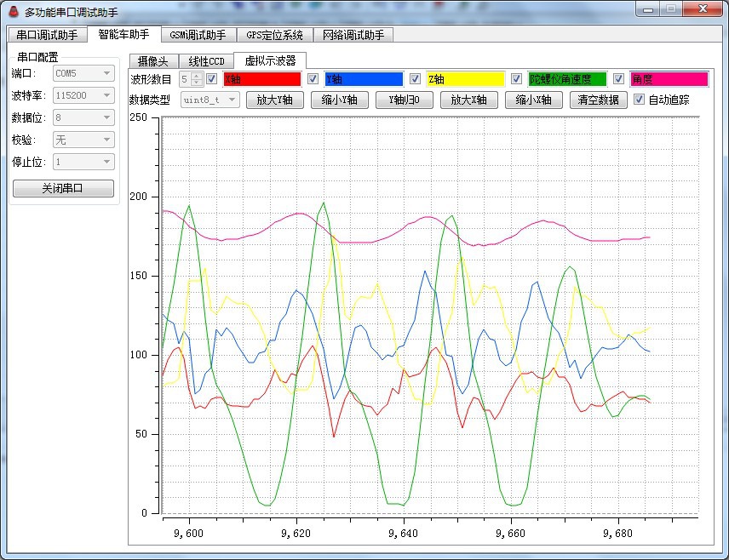Click the 放大X轴 button
The image size is (729, 560).
pos(468,100)
